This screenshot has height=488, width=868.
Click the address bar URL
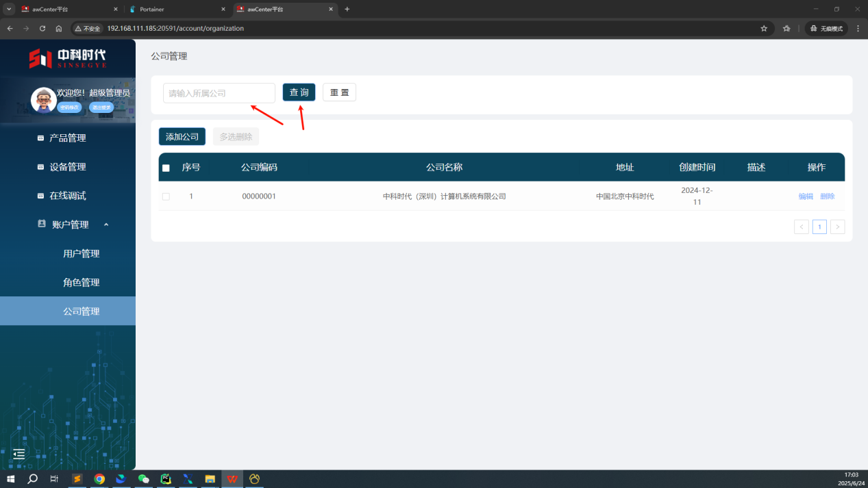click(x=175, y=28)
